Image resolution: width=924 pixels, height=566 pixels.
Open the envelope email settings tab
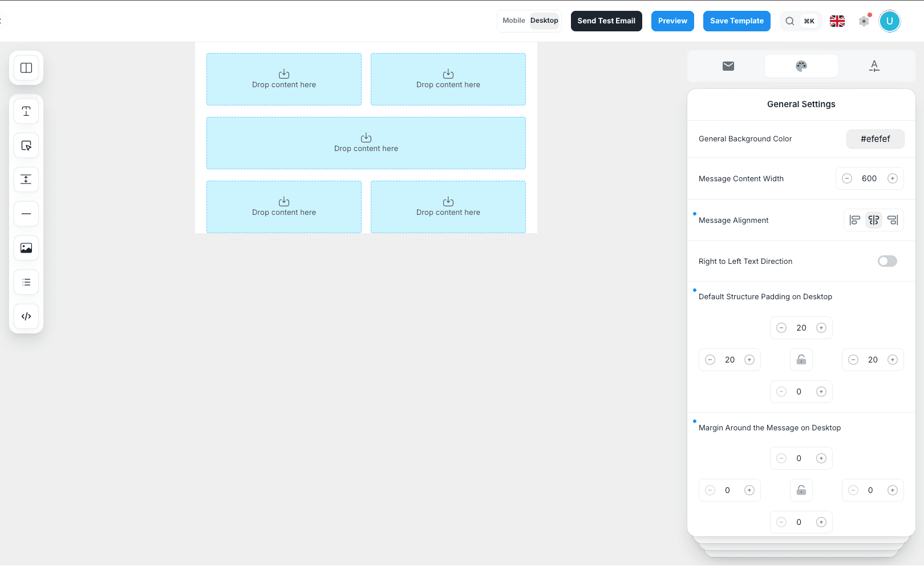click(728, 66)
